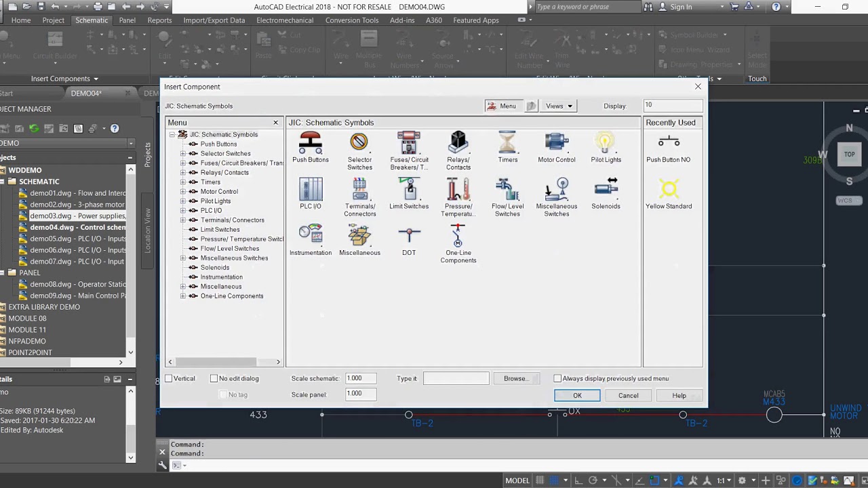Open the Miscellaneous box icon
Viewport: 868px width, 488px height.
[359, 241]
